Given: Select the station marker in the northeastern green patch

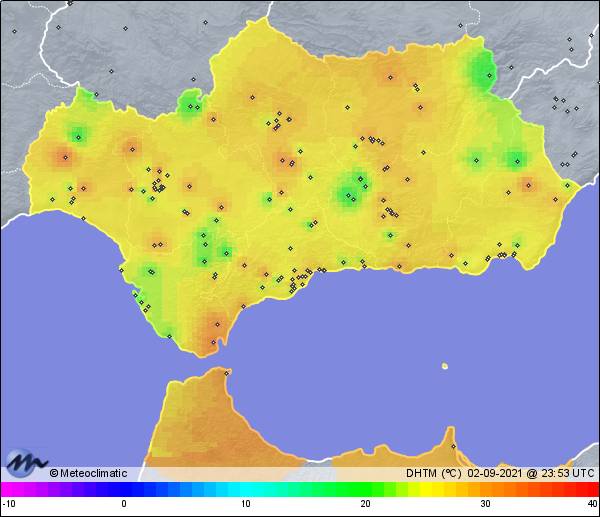Looking at the screenshot, I should click(489, 75).
